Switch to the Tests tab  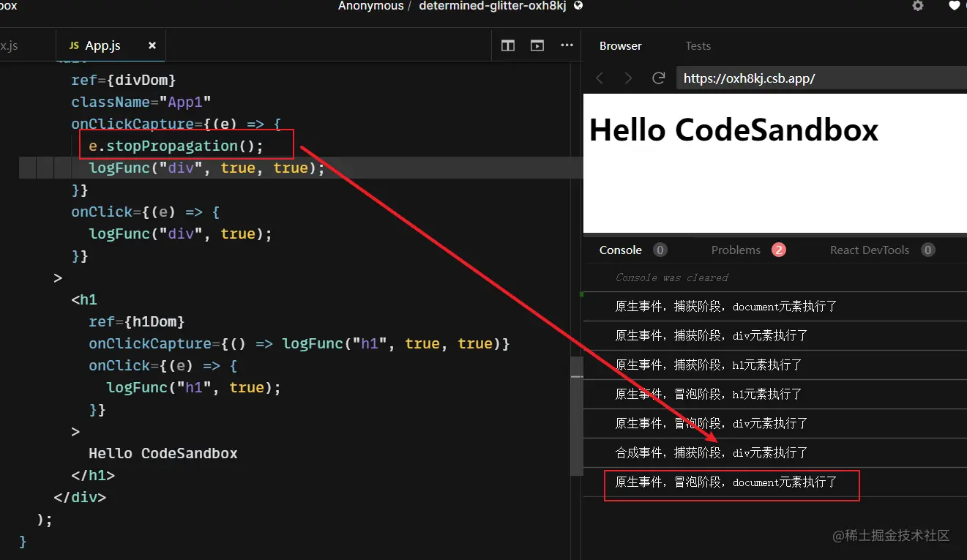698,45
